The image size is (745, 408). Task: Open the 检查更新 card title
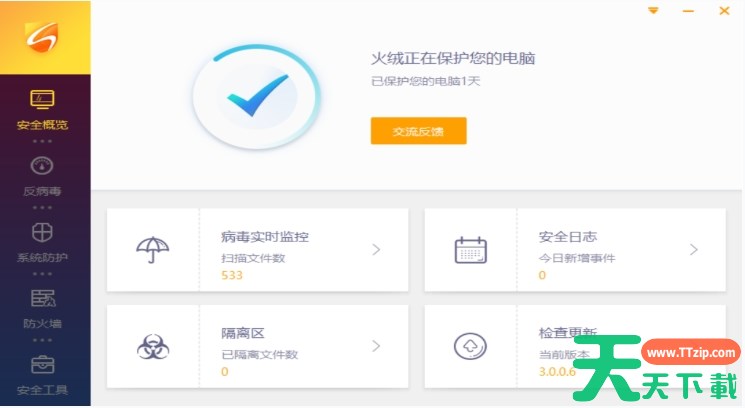click(x=568, y=332)
